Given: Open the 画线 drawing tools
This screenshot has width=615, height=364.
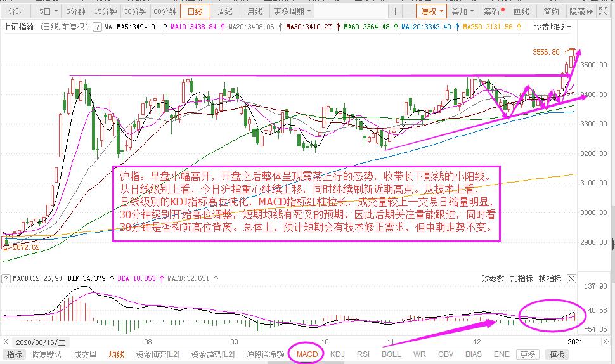Looking at the screenshot, I should [521, 11].
